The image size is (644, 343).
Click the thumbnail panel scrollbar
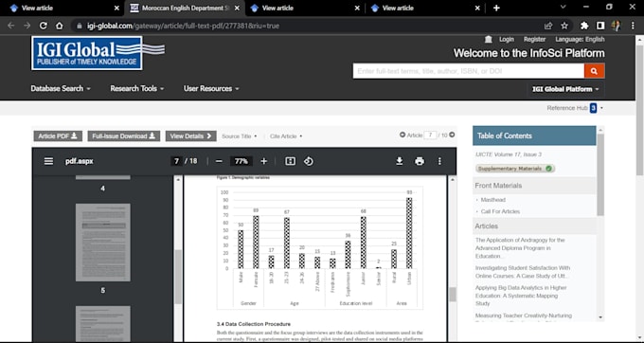pos(178,277)
